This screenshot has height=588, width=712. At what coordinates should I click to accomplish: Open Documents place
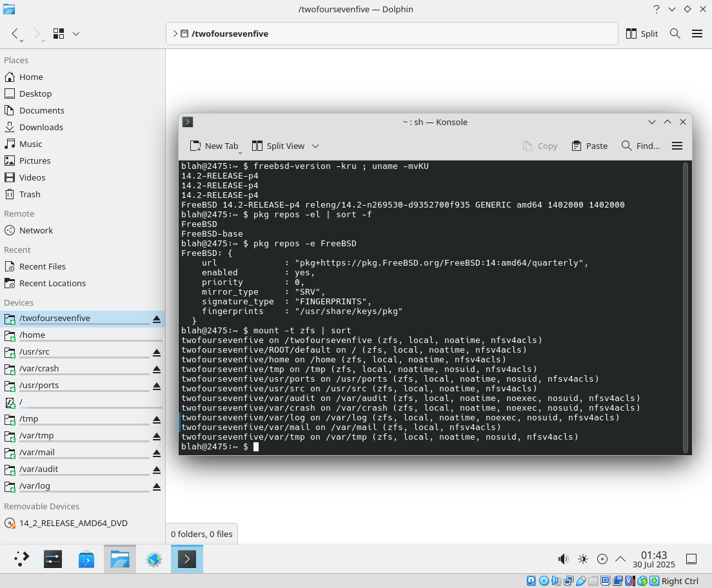coord(82,110)
